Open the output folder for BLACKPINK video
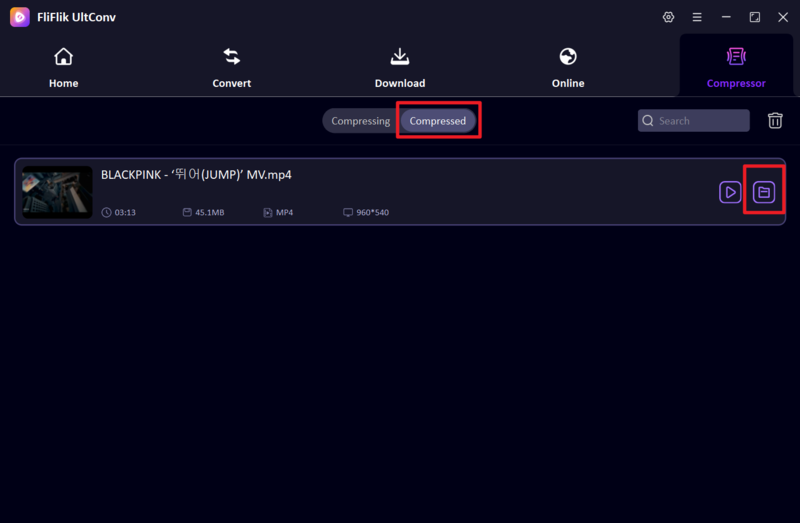The height and width of the screenshot is (523, 800). (764, 192)
